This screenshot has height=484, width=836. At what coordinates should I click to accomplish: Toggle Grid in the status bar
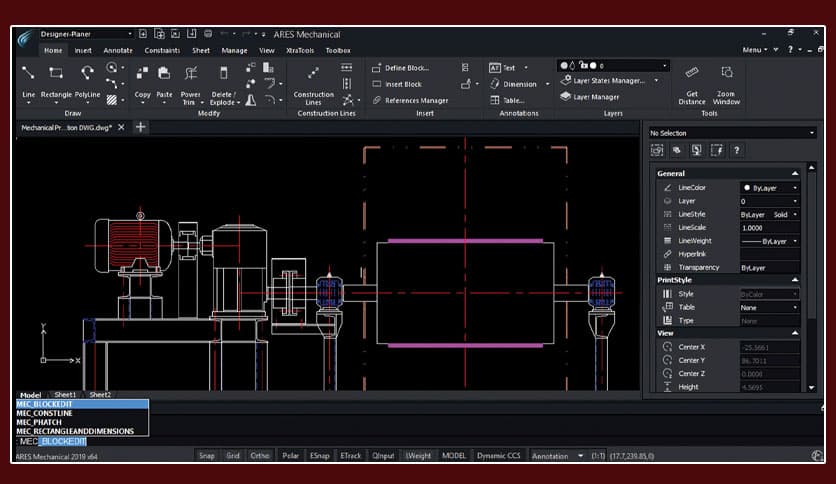coord(233,456)
